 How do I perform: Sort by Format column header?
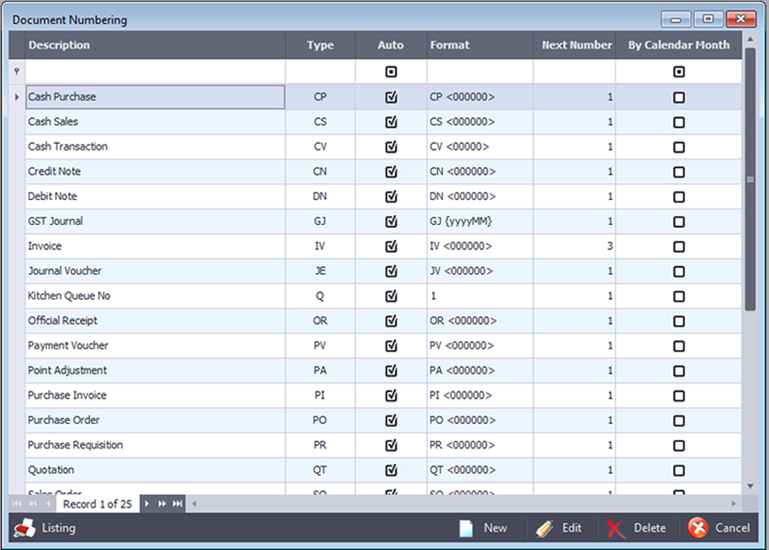(480, 45)
